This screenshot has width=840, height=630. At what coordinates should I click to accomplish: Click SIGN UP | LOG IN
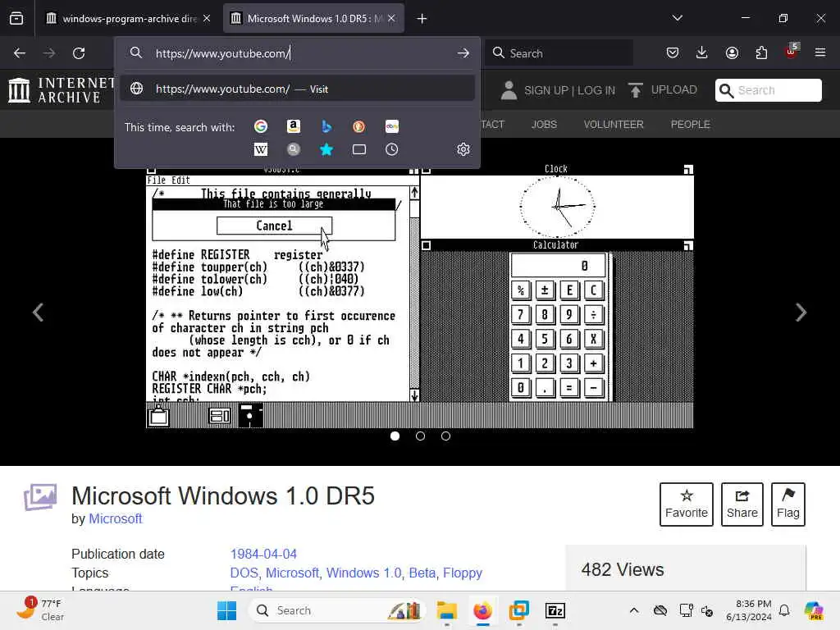(x=558, y=90)
